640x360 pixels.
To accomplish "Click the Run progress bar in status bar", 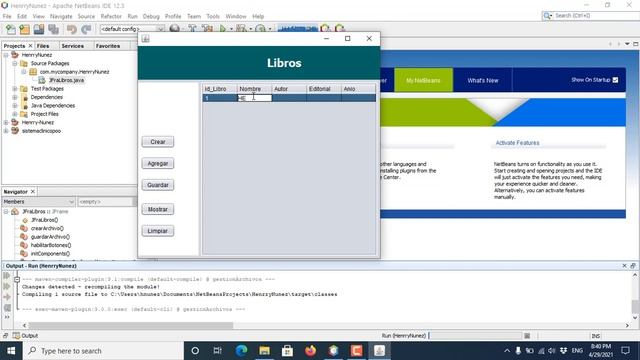I will (475, 336).
